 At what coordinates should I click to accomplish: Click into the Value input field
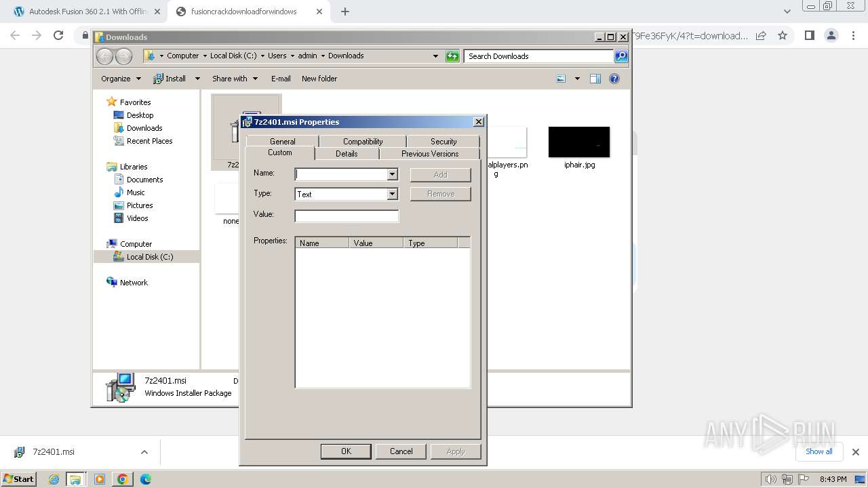pyautogui.click(x=347, y=216)
